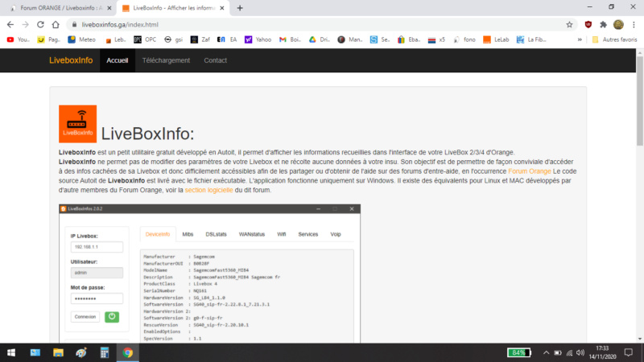
Task: Show hidden system tray icons
Action: click(x=546, y=352)
